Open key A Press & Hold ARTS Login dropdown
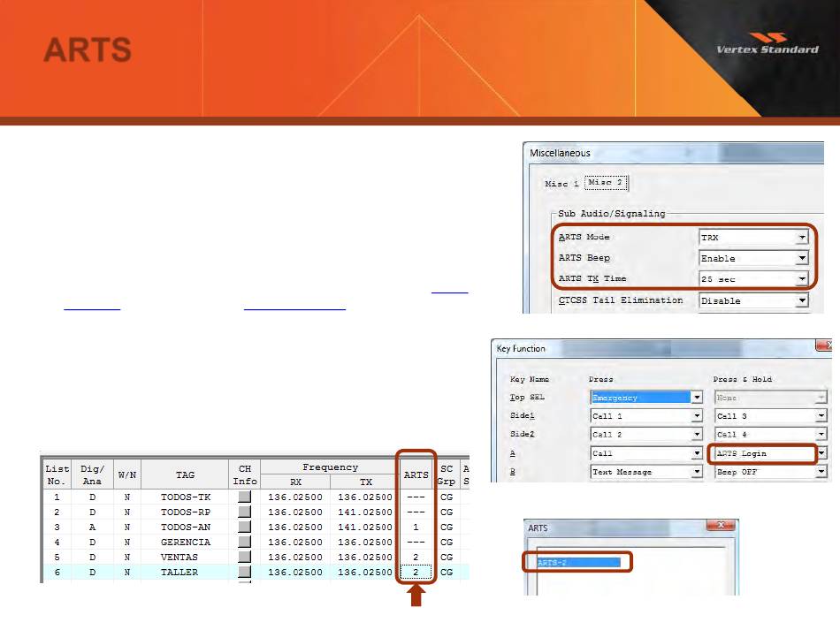The width and height of the screenshot is (840, 630). (770, 453)
